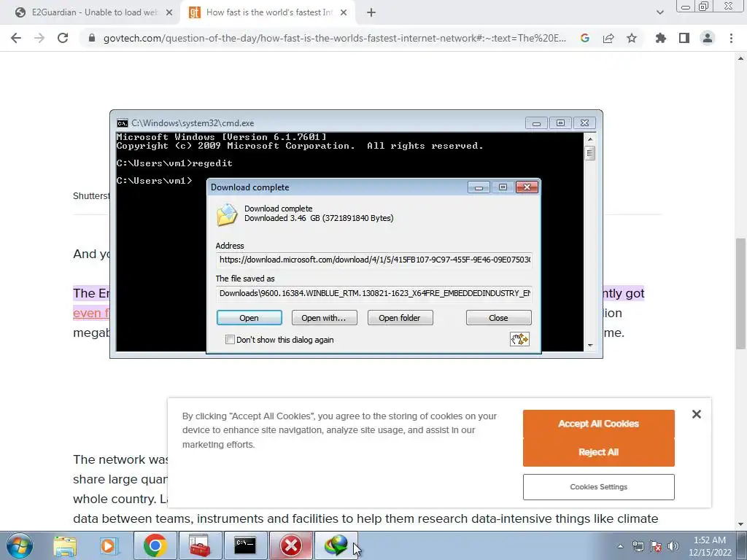Screen dimensions: 747x560
Task: Minimize the Download complete dialog
Action: 479,187
